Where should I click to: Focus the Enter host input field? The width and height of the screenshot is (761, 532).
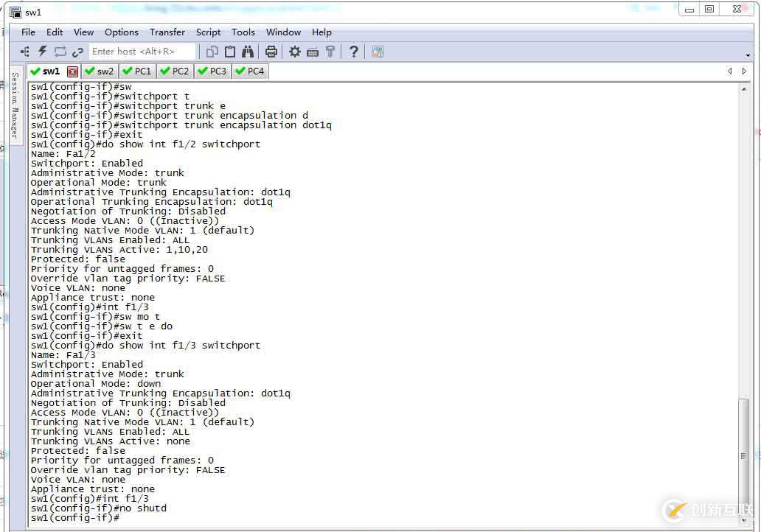click(x=142, y=52)
